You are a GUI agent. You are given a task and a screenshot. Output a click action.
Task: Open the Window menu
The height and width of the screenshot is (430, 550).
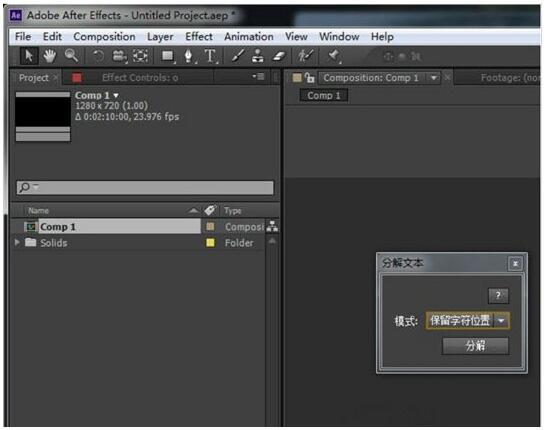pos(339,36)
